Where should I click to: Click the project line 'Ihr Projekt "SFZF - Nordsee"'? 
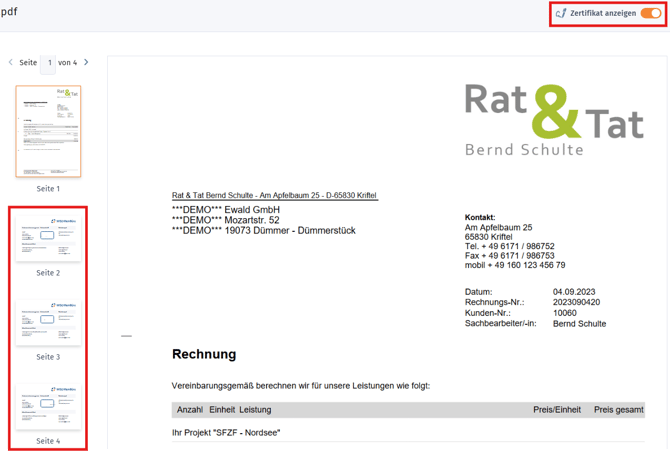pyautogui.click(x=226, y=433)
